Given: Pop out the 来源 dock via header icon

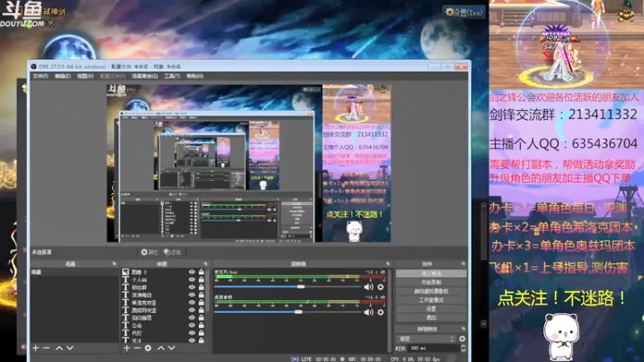Looking at the screenshot, I should pos(205,264).
